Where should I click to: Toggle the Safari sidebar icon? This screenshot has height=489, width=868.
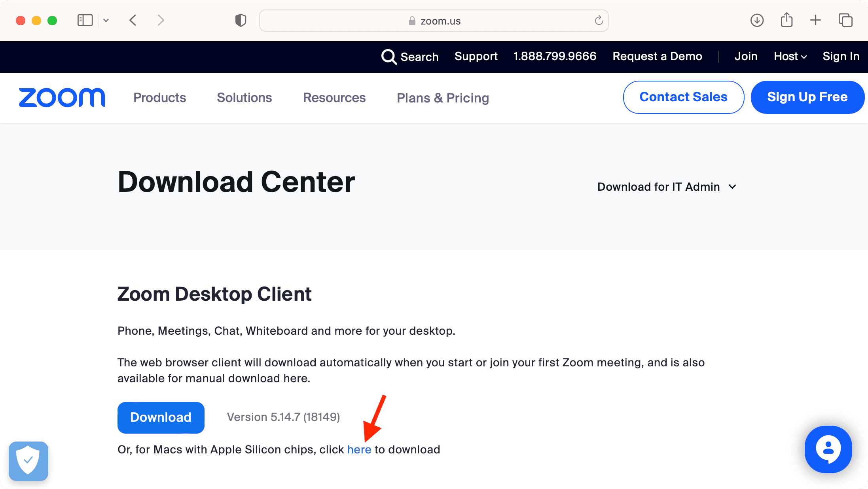[85, 20]
